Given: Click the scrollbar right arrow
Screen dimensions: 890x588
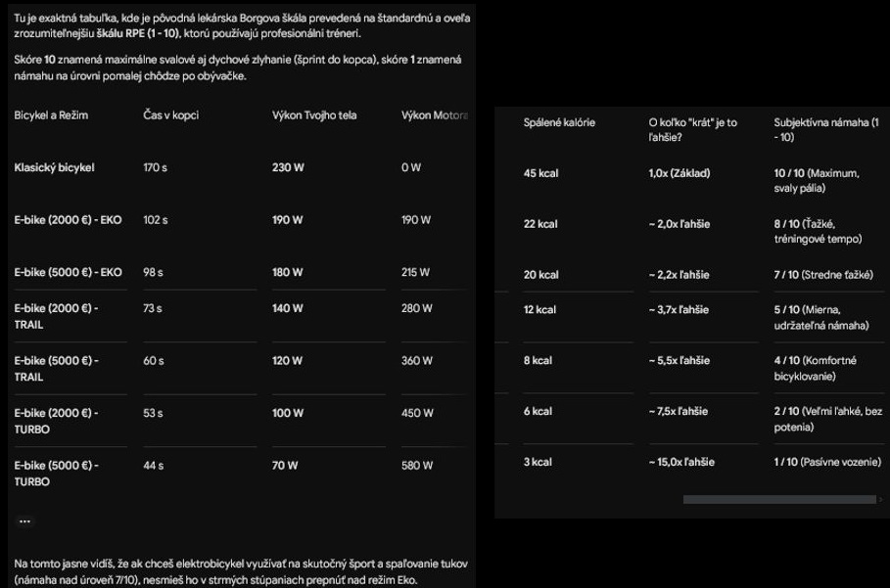Looking at the screenshot, I should [x=881, y=500].
